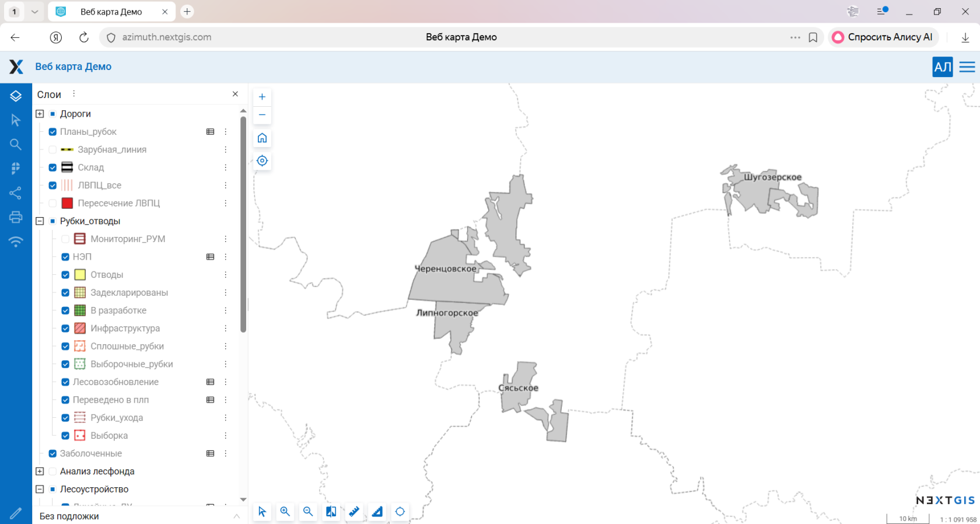Click the print icon in left sidebar
The image size is (980, 524).
tap(16, 217)
